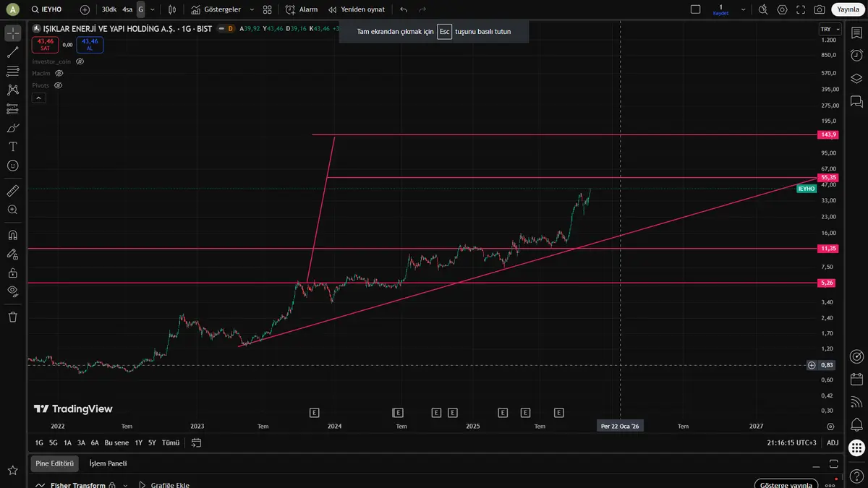Image resolution: width=868 pixels, height=488 pixels.
Task: Toggle visibility of Hacim indicator
Action: coord(59,73)
